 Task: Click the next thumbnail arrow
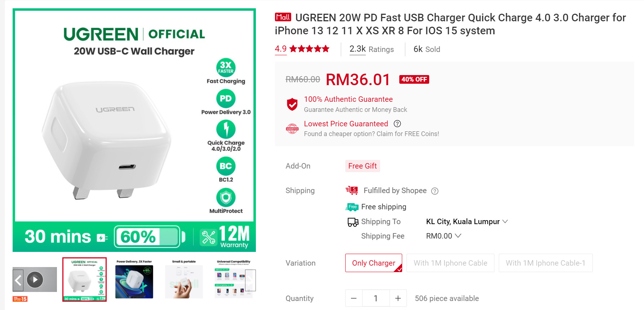pyautogui.click(x=250, y=280)
